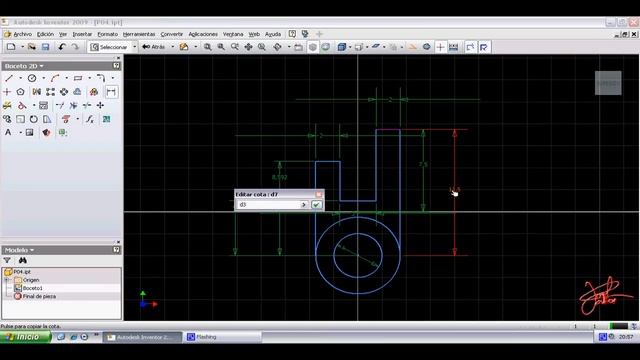The height and width of the screenshot is (360, 640).
Task: Open the Parameters fx tool
Action: click(90, 119)
